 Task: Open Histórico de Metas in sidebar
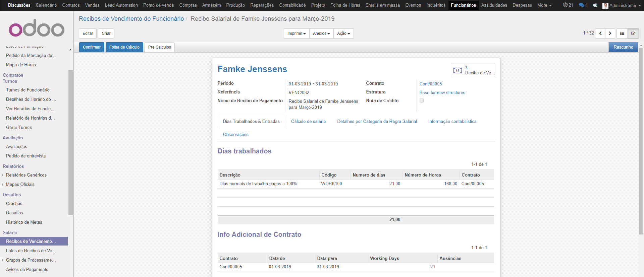pos(24,222)
